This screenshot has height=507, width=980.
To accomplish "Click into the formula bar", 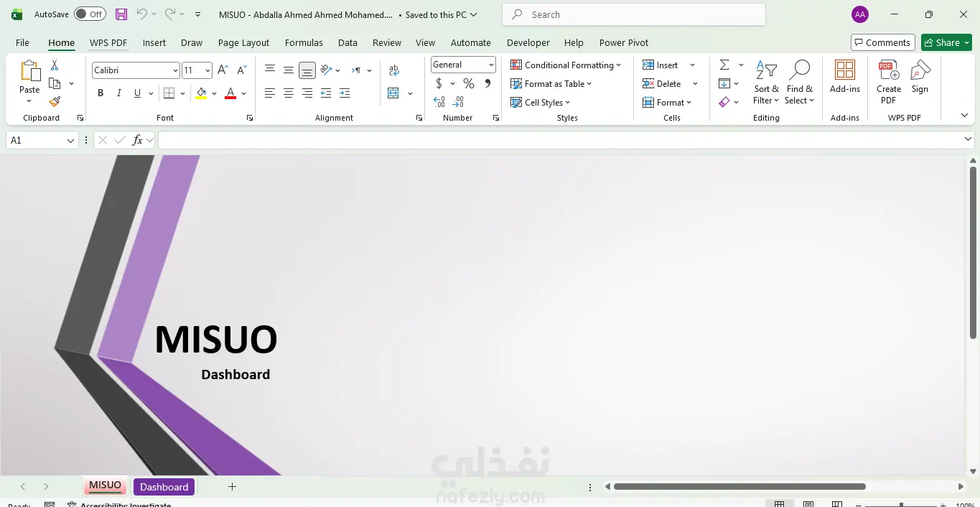I will click(x=560, y=140).
